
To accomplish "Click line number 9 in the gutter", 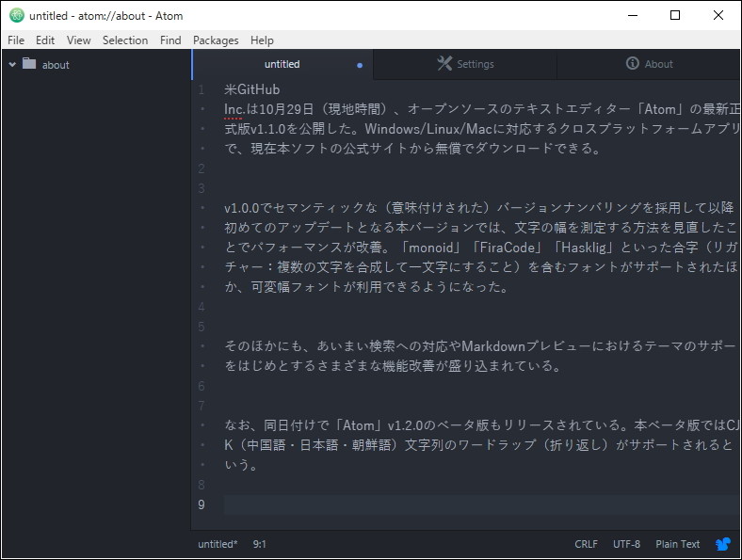I will point(202,504).
